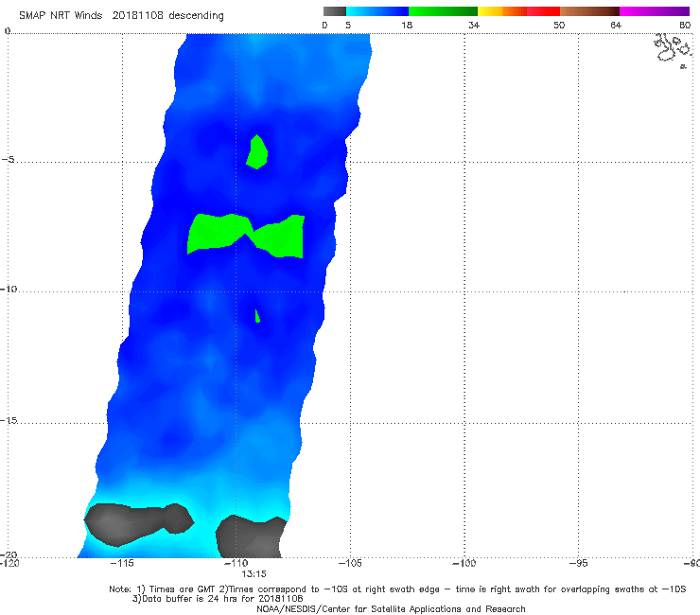The height and width of the screenshot is (615, 700).
Task: Click the right gray low-wind blob near -110
Action: (251, 536)
